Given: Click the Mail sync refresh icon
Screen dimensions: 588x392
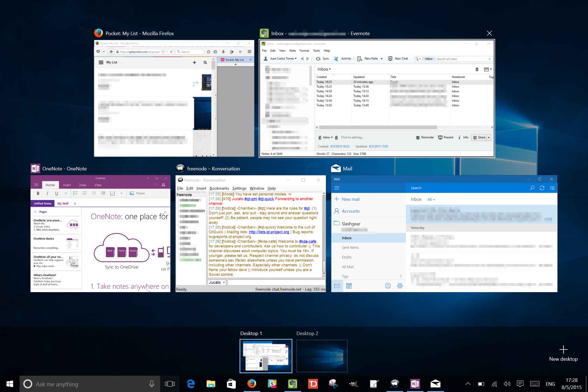Looking at the screenshot, I should (542, 188).
